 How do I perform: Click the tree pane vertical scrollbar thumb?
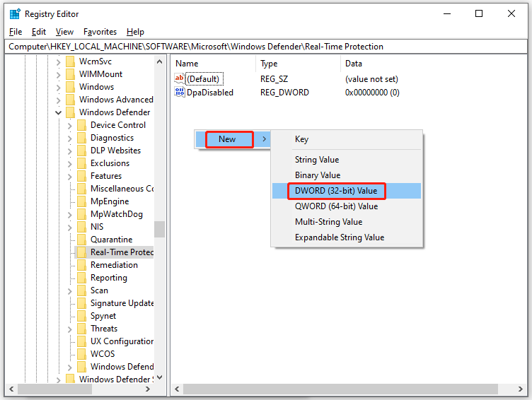click(x=159, y=230)
